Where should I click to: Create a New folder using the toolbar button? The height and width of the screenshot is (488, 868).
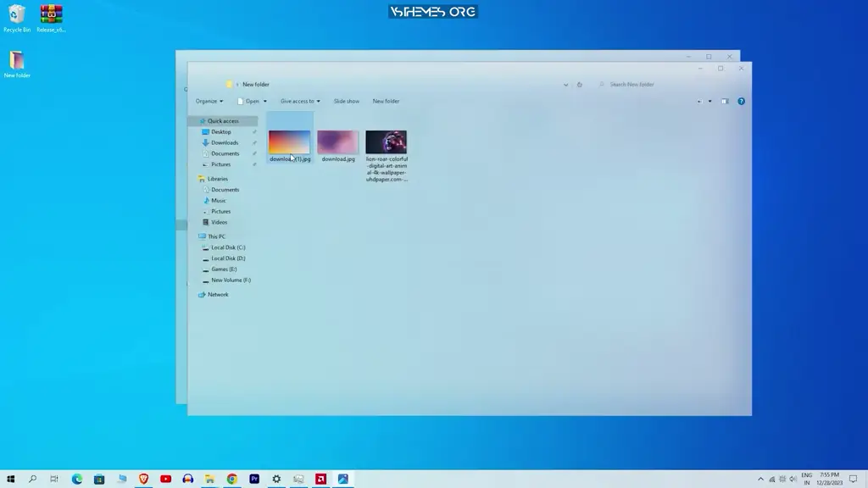pyautogui.click(x=387, y=100)
